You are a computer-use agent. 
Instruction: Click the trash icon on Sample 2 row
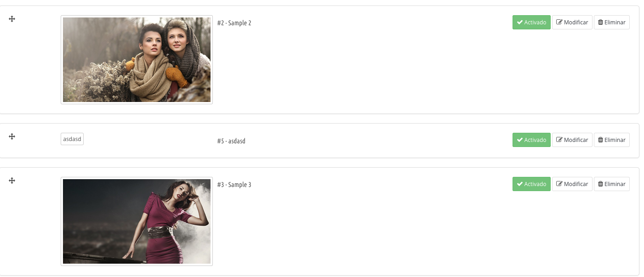tap(600, 22)
